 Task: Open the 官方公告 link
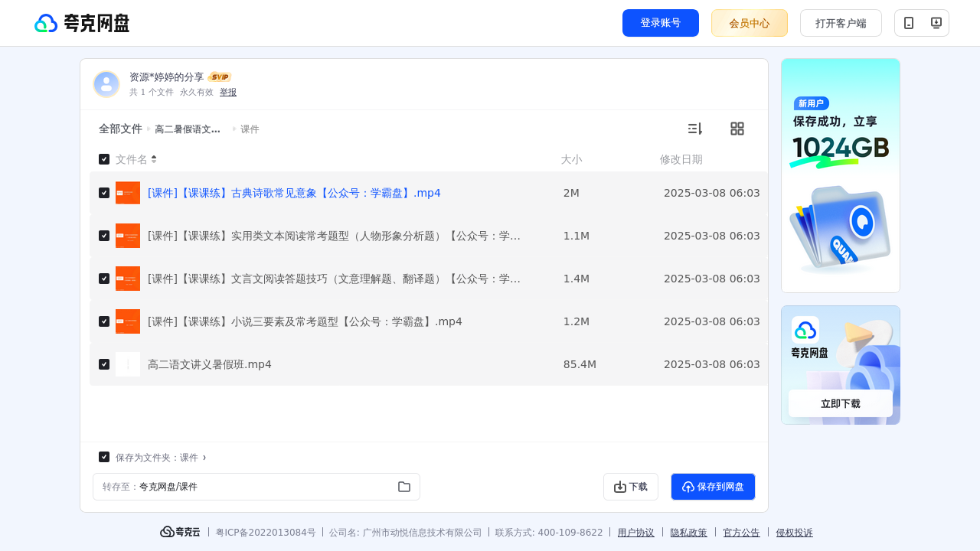coord(742,533)
